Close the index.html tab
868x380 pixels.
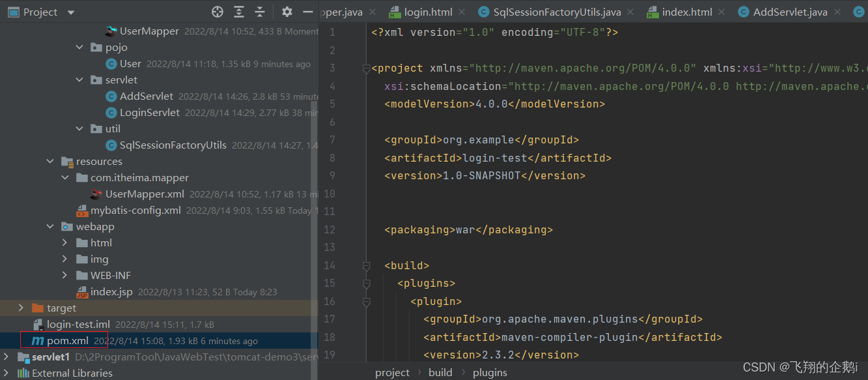point(723,12)
